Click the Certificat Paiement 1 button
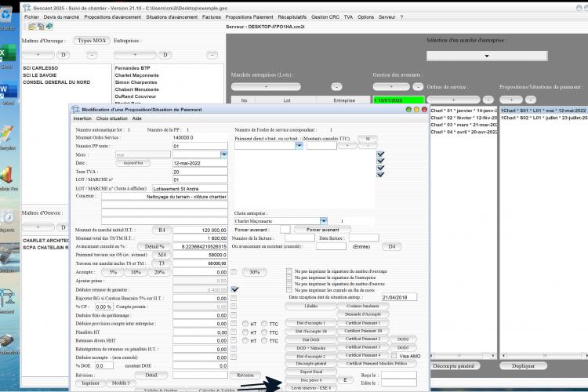 coord(363,322)
